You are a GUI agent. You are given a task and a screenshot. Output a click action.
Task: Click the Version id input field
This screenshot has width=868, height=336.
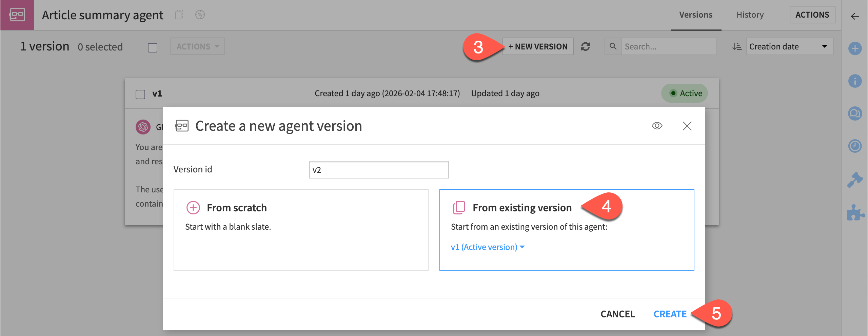click(x=379, y=169)
